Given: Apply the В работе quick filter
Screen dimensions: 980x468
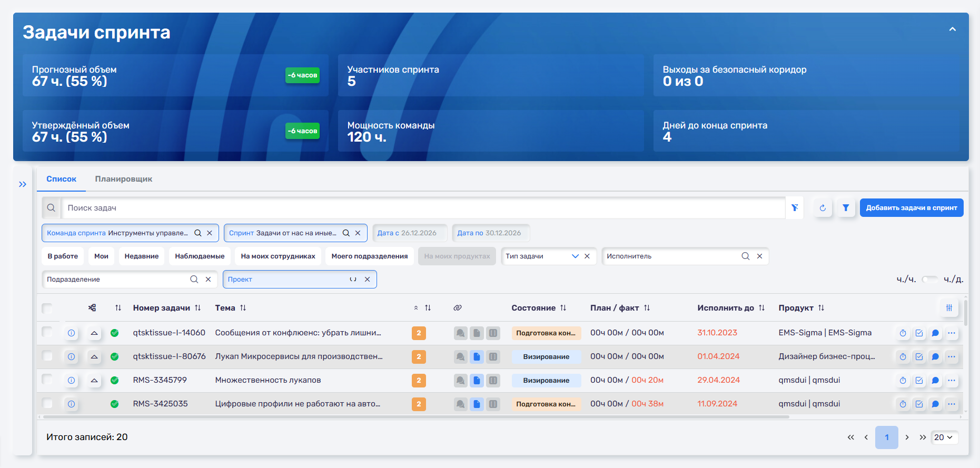Looking at the screenshot, I should pyautogui.click(x=63, y=256).
